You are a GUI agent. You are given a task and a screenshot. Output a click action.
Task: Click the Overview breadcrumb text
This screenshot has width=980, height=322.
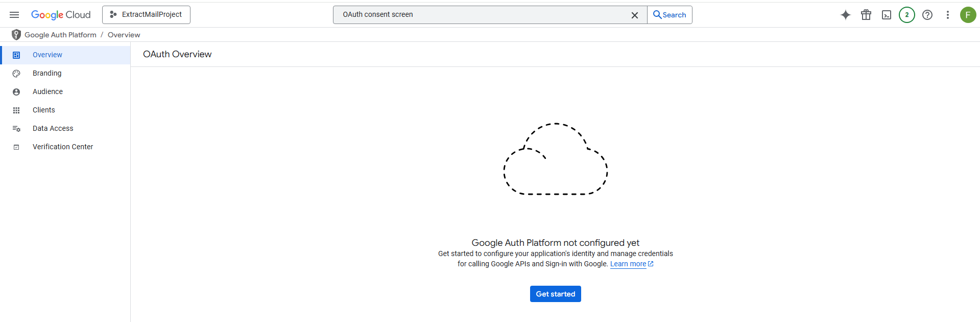124,35
